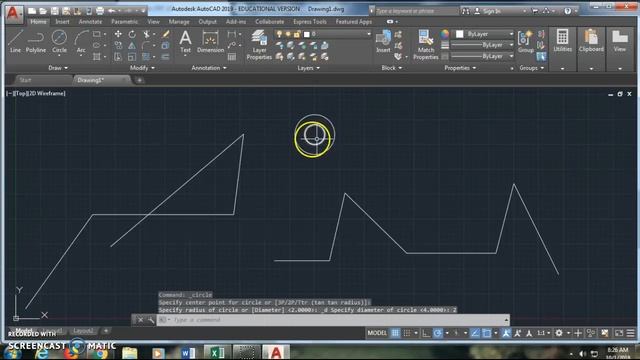The width and height of the screenshot is (640, 360).
Task: Toggle snap mode in status bar
Action: pyautogui.click(x=407, y=333)
